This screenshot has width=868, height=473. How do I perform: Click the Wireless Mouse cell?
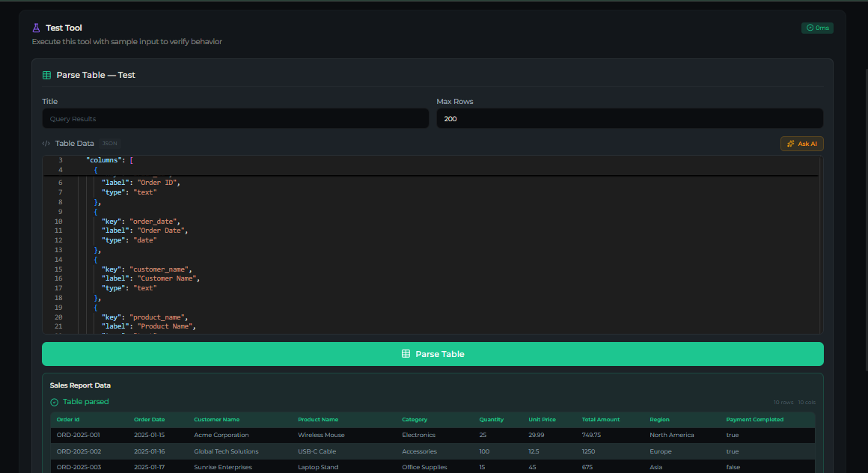321,435
